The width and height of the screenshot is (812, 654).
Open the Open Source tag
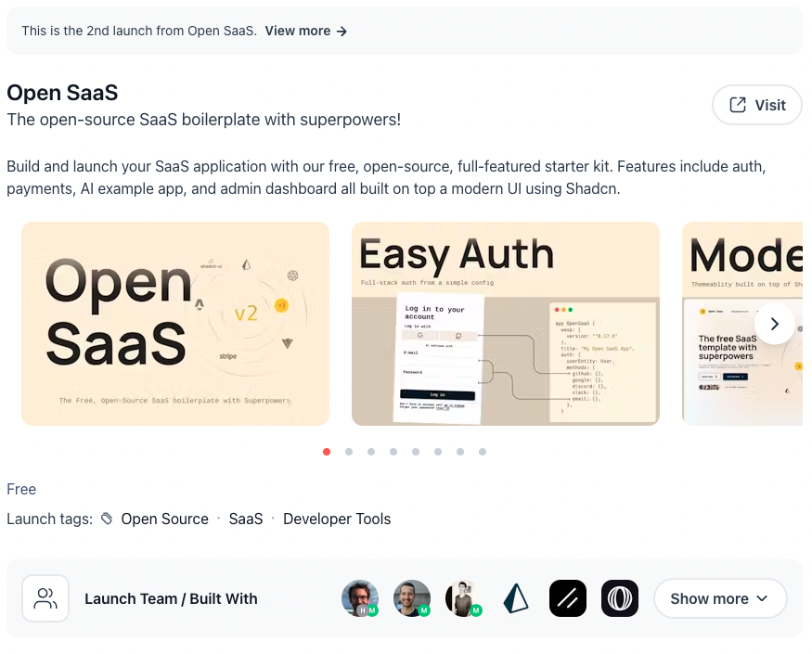pyautogui.click(x=164, y=519)
